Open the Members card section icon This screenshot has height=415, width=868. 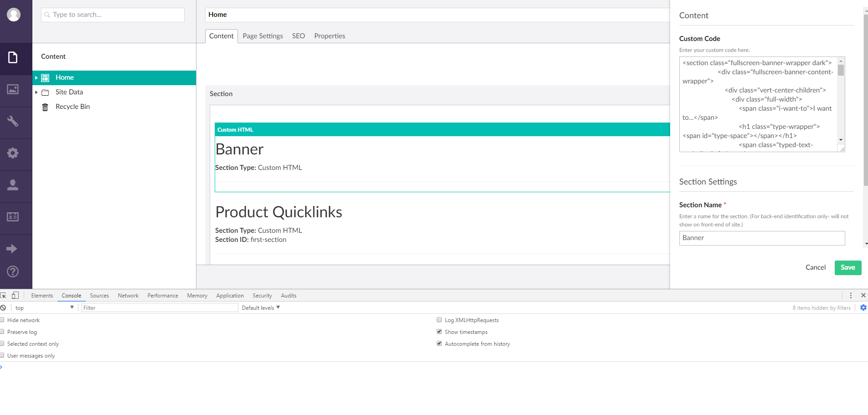tap(13, 217)
